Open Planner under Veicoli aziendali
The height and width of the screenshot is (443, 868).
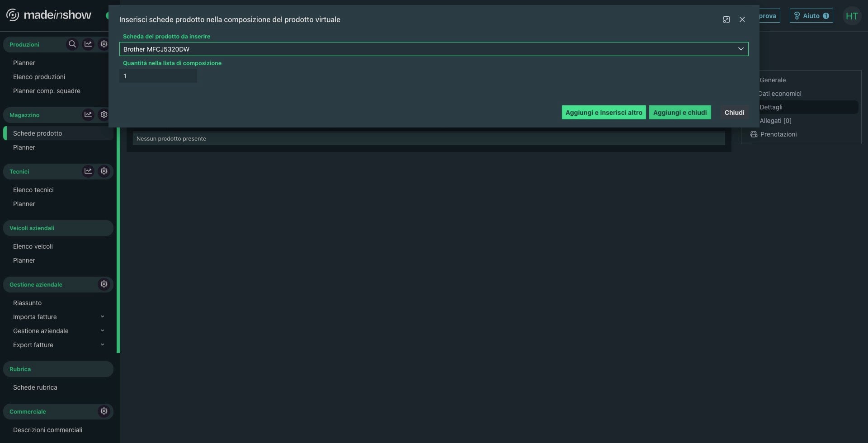24,260
